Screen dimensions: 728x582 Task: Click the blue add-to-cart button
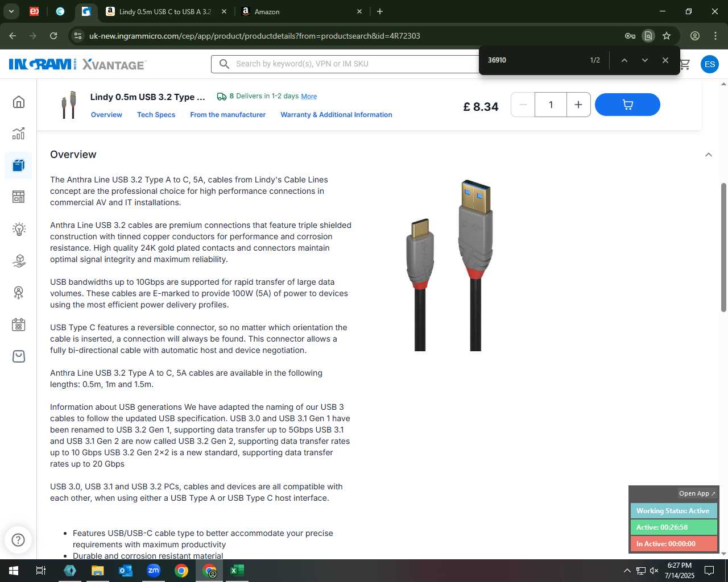pos(627,105)
